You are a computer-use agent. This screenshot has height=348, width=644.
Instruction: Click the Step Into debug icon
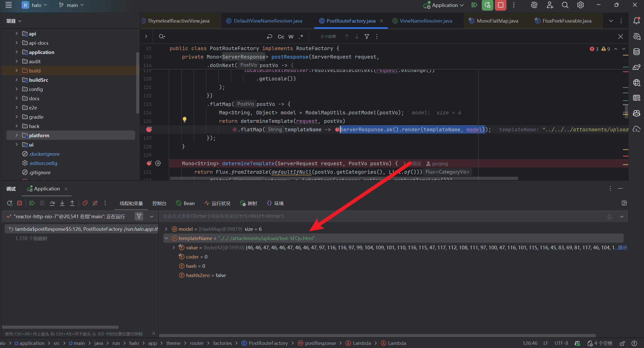pyautogui.click(x=62, y=203)
